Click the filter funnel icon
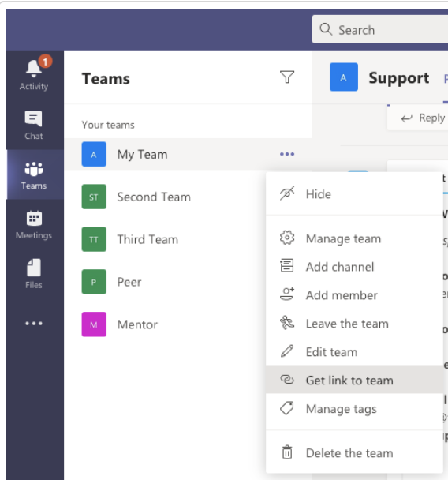Image resolution: width=448 pixels, height=480 pixels. coord(287,77)
